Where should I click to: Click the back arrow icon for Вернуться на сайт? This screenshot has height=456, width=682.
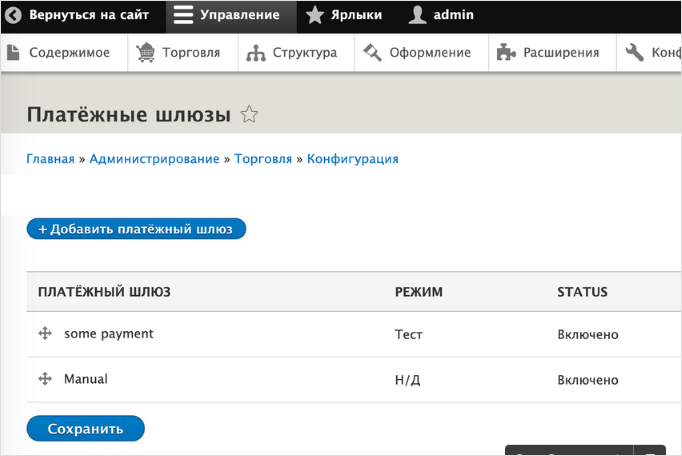[x=14, y=16]
